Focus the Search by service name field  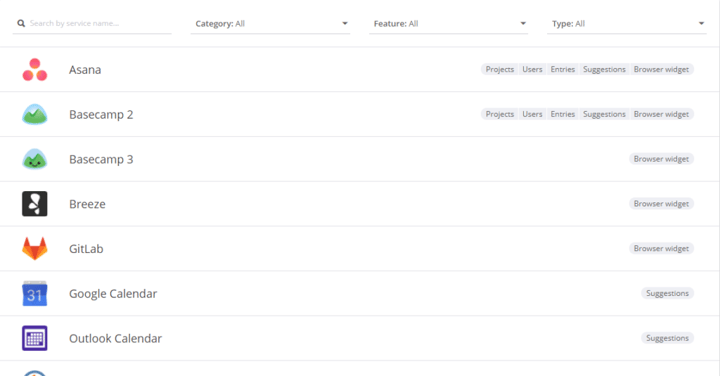[92, 23]
